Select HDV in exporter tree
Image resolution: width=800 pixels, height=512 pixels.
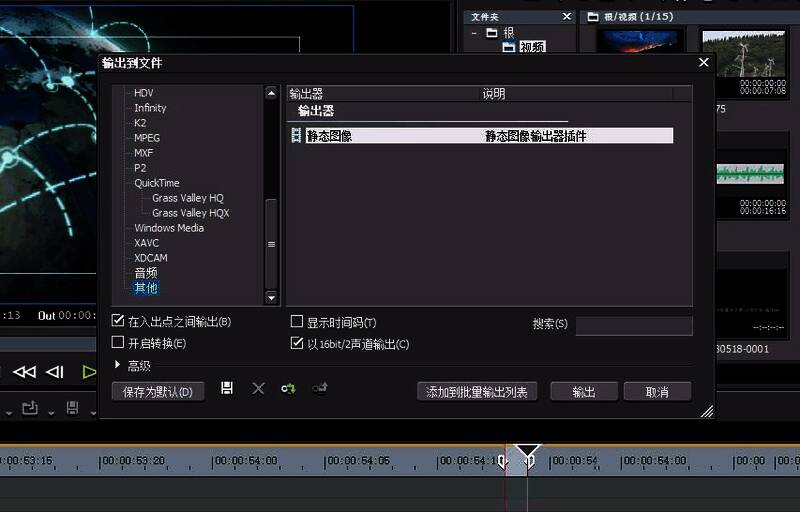click(x=143, y=93)
